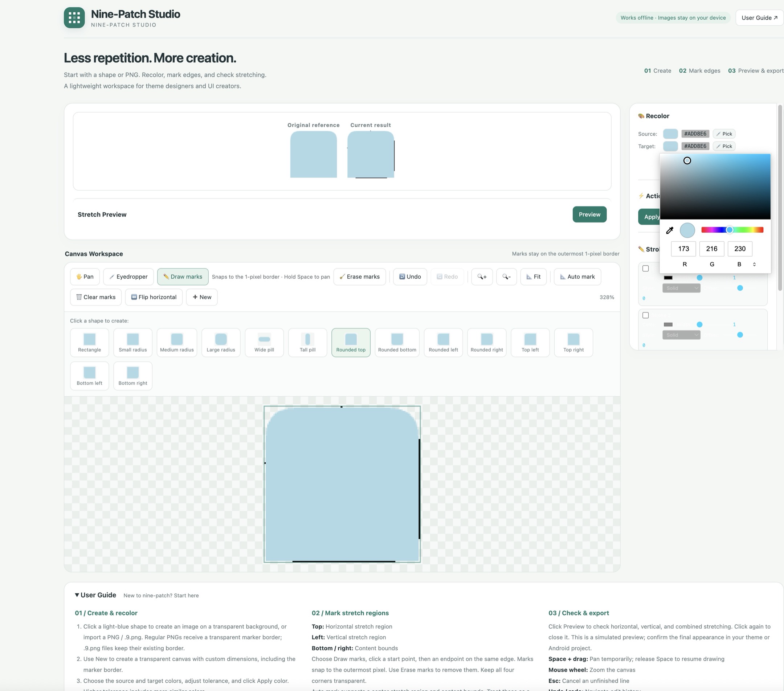
Task: Collapse the User Guide section
Action: pyautogui.click(x=95, y=595)
